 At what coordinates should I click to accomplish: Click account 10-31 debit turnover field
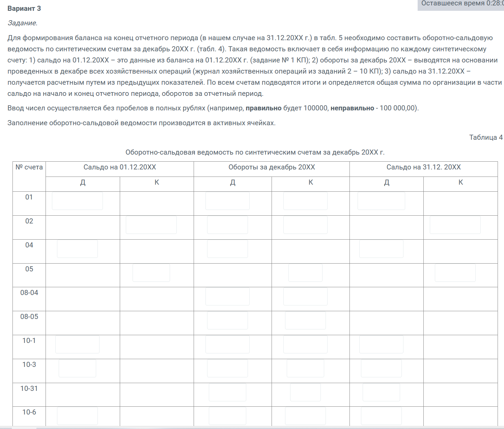(x=227, y=392)
